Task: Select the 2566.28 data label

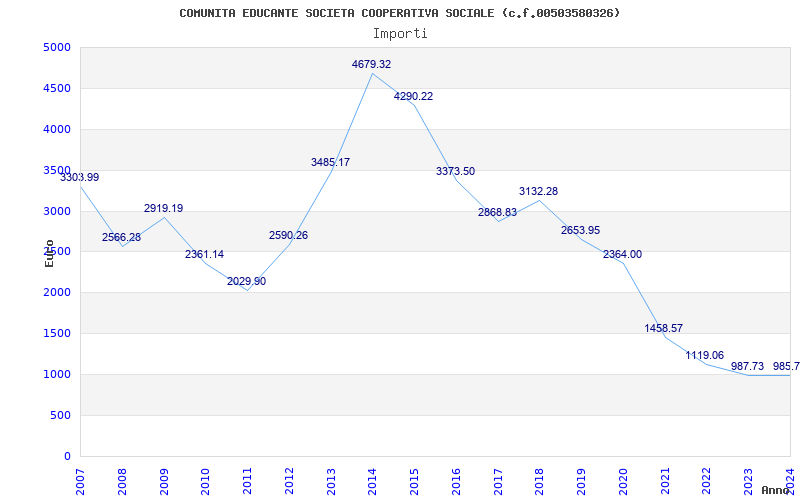Action: pyautogui.click(x=121, y=237)
